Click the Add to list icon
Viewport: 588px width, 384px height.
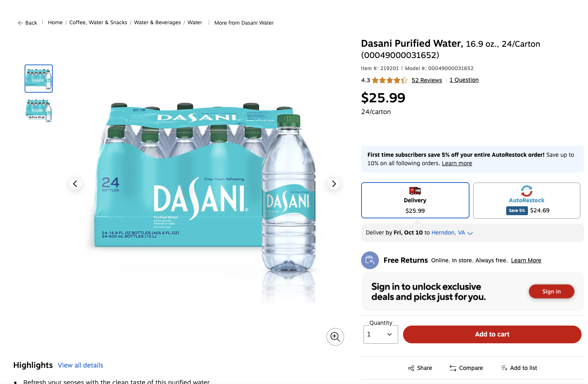pyautogui.click(x=504, y=368)
